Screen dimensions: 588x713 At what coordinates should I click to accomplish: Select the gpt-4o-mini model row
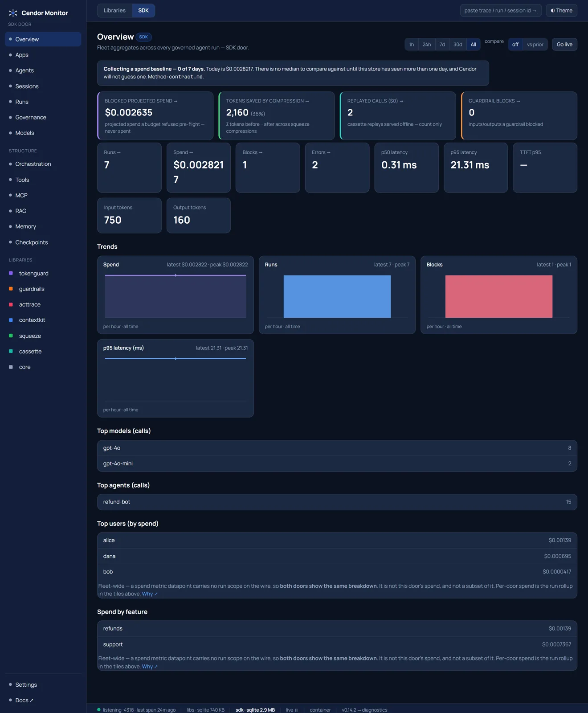point(337,463)
